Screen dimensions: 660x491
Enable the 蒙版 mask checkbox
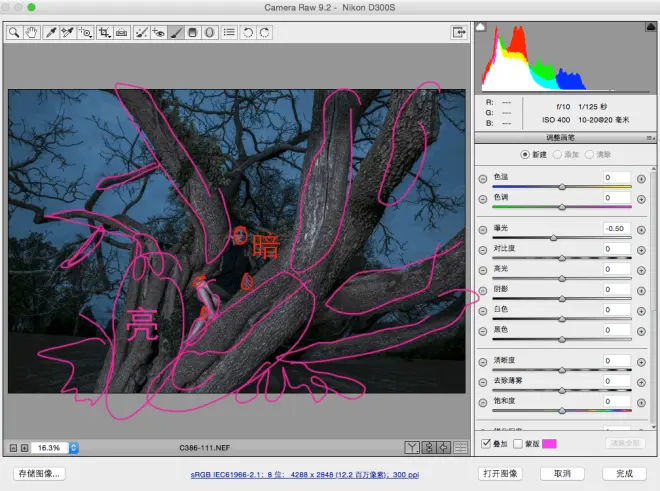[x=518, y=443]
